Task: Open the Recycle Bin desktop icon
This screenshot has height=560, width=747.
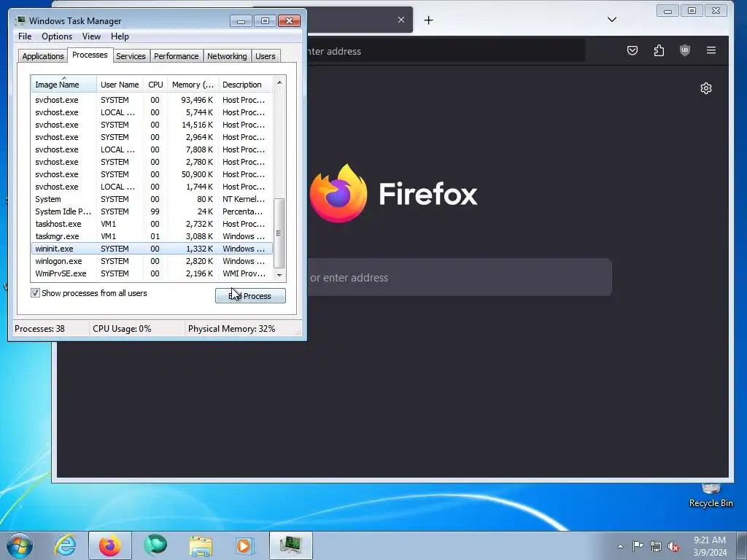Action: 711,495
